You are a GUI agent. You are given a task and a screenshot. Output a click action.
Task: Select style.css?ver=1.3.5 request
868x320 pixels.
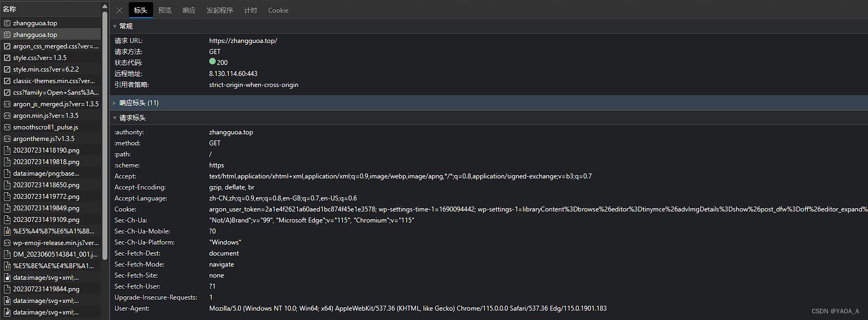(51, 58)
